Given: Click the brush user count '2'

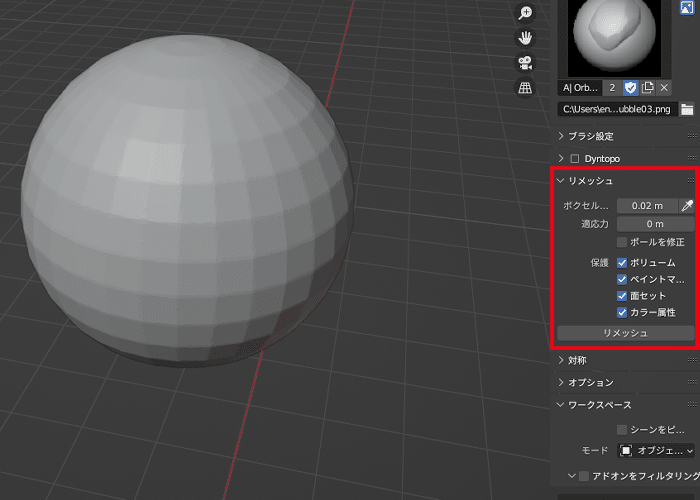Looking at the screenshot, I should [612, 88].
